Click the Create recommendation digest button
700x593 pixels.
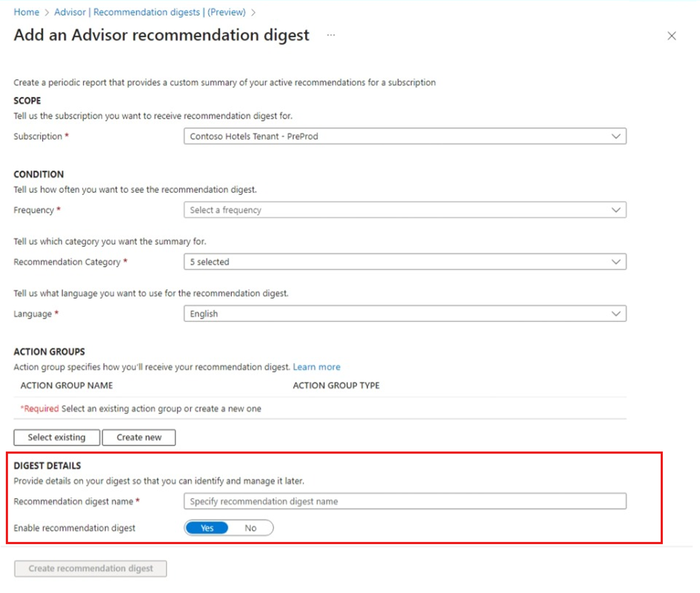[x=90, y=569]
